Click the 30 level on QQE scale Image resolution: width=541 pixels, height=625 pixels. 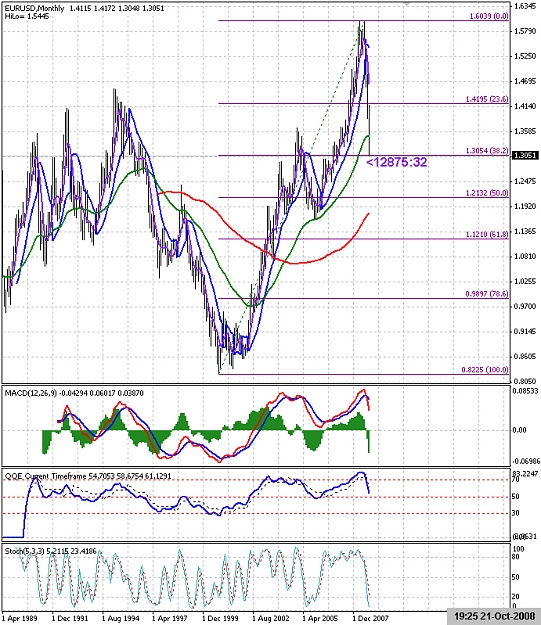coord(515,513)
